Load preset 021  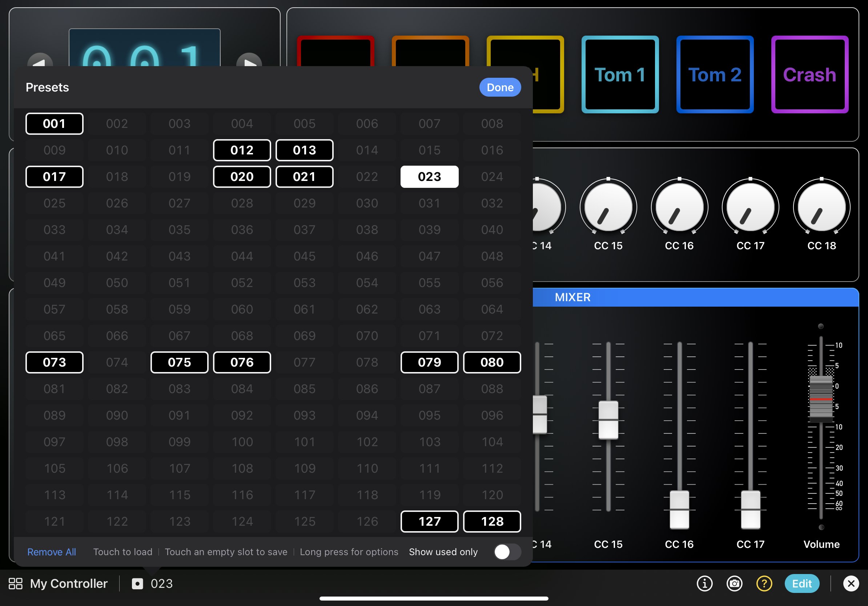click(x=304, y=177)
